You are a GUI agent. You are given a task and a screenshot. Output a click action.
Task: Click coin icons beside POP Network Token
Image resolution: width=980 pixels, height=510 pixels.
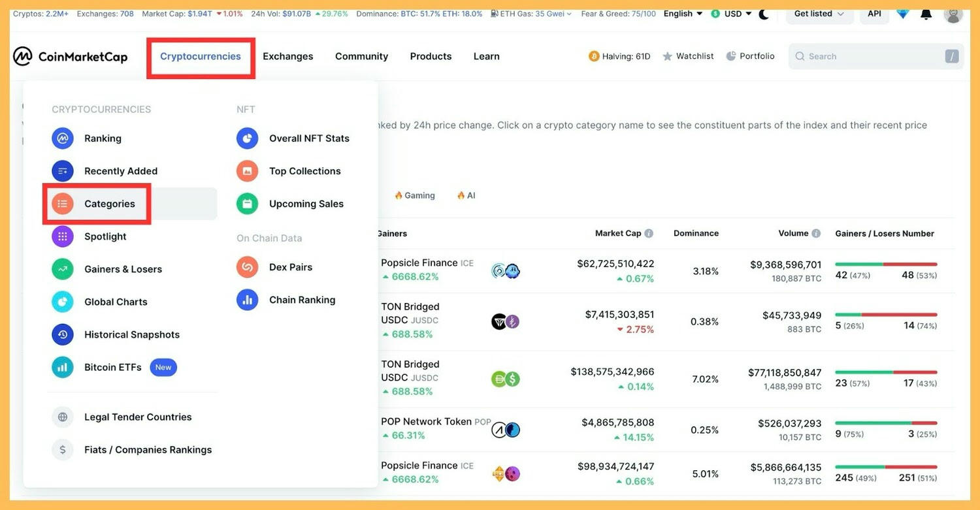[506, 430]
